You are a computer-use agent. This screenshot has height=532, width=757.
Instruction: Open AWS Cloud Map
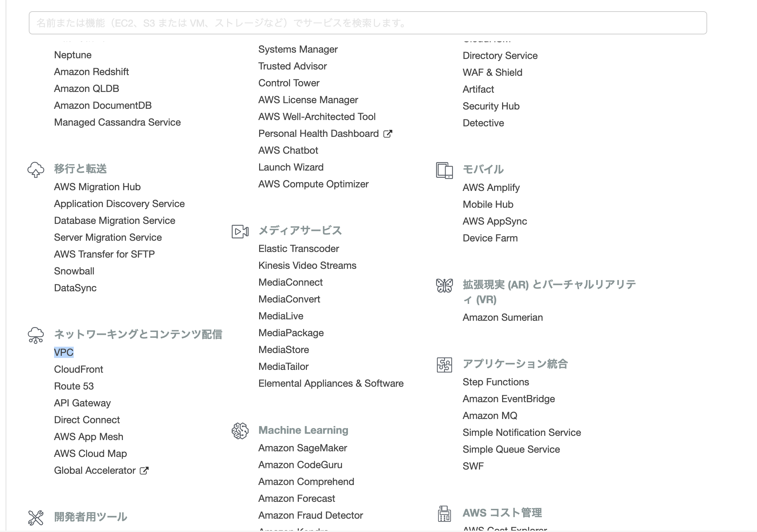(x=91, y=453)
